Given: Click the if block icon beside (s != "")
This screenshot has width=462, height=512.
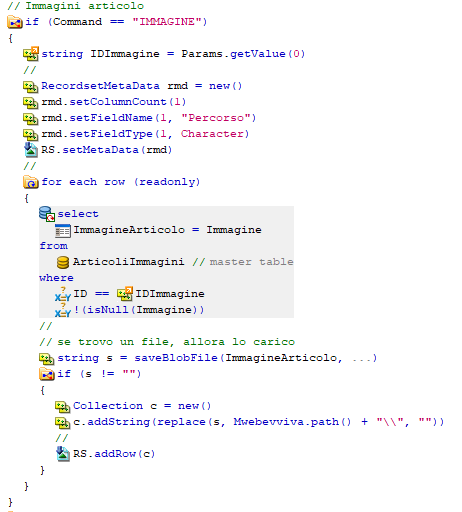Looking at the screenshot, I should coord(47,374).
